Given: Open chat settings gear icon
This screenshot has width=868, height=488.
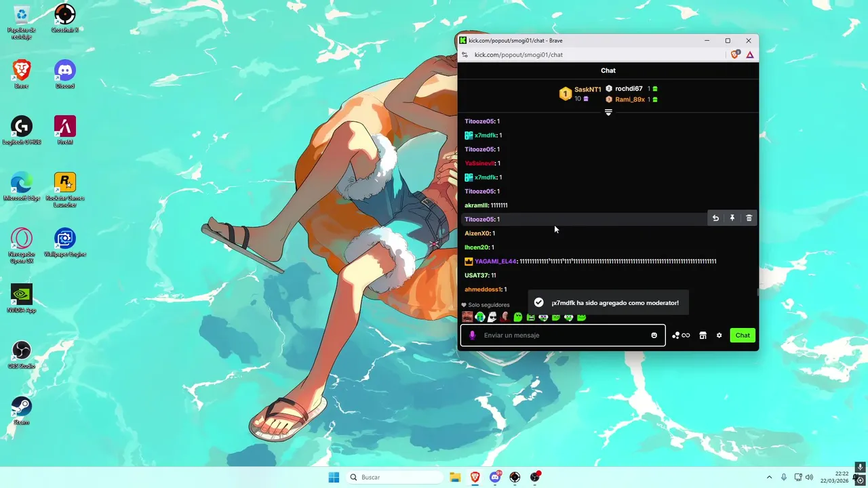Looking at the screenshot, I should [x=719, y=335].
